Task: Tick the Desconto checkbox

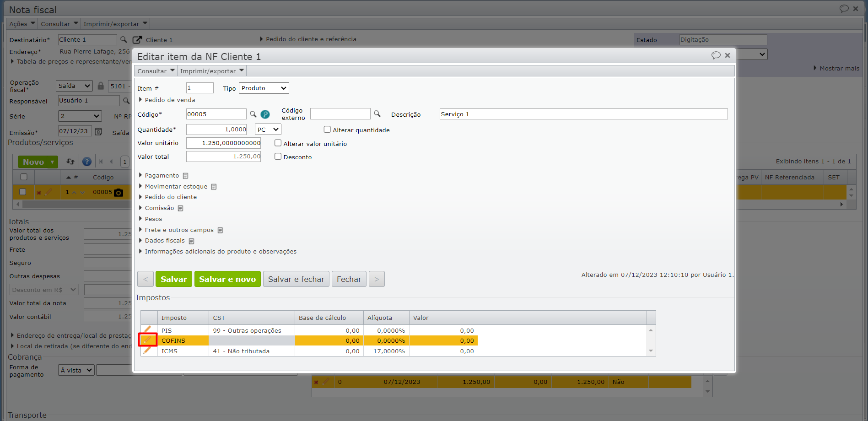Action: [278, 156]
